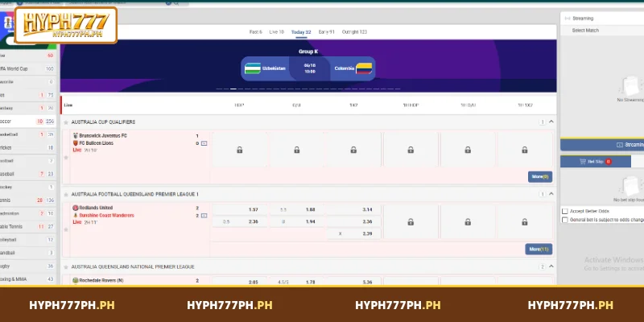This screenshot has height=322, width=644.
Task: Click the Sunshine Coast Wanderers team name
Action: [x=106, y=216]
